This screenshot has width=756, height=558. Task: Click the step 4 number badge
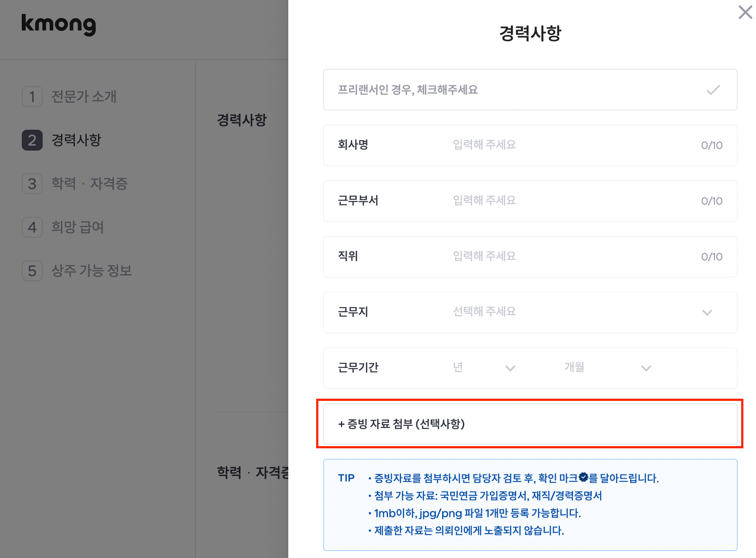pyautogui.click(x=32, y=227)
